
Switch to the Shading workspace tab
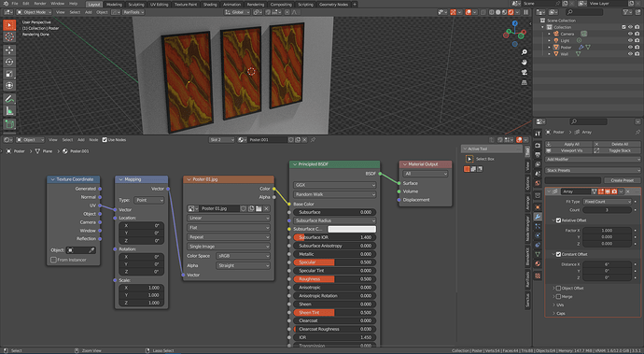tap(210, 4)
